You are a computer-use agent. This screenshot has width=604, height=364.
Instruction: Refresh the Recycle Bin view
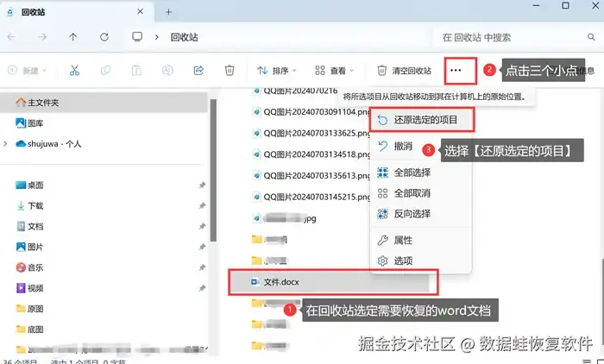coord(104,37)
